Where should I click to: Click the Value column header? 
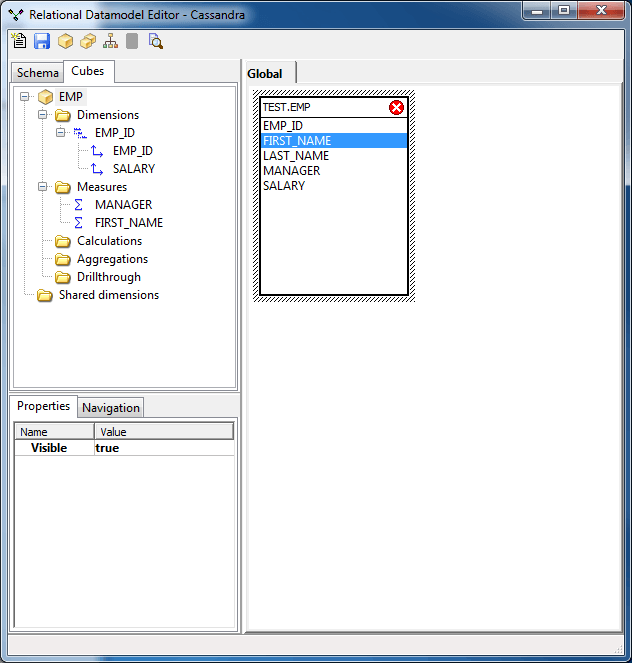(164, 432)
